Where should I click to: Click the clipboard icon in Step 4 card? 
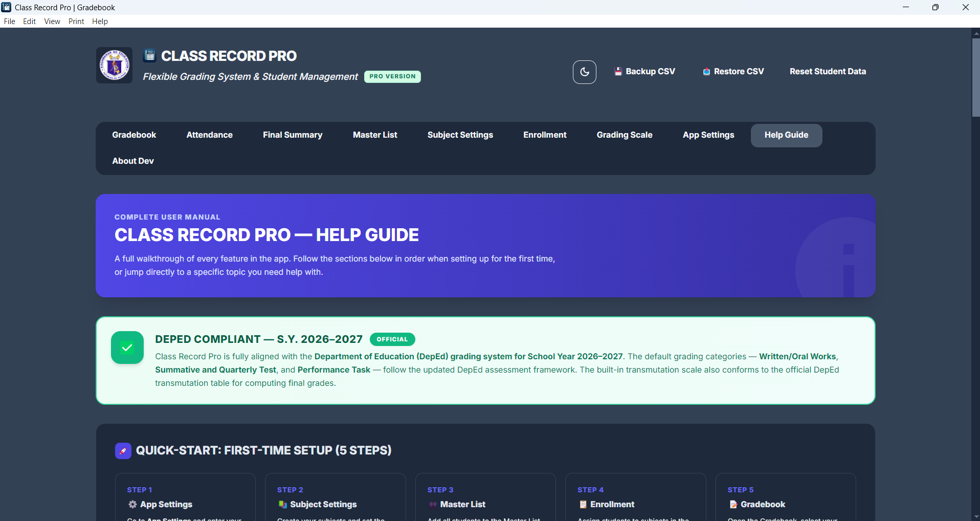tap(583, 505)
